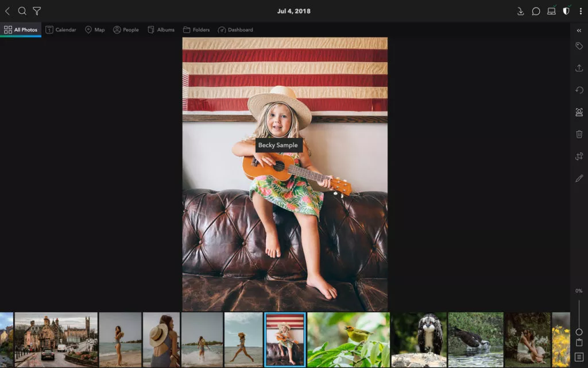The image size is (588, 368).
Task: Toggle the face tagging icon
Action: (x=579, y=112)
